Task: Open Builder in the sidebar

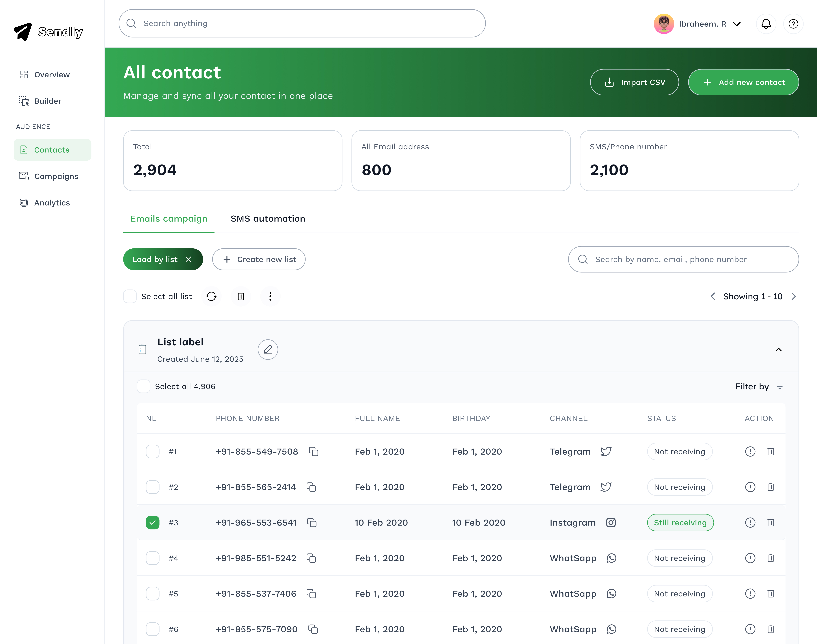Action: 52,101
